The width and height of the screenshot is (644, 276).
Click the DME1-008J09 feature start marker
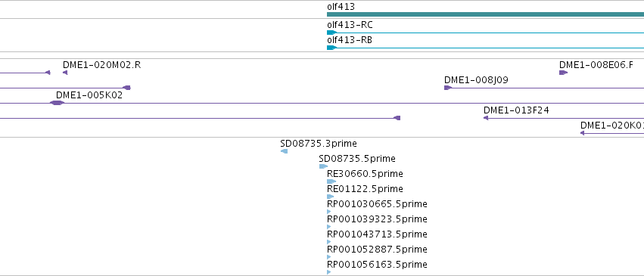(x=448, y=88)
